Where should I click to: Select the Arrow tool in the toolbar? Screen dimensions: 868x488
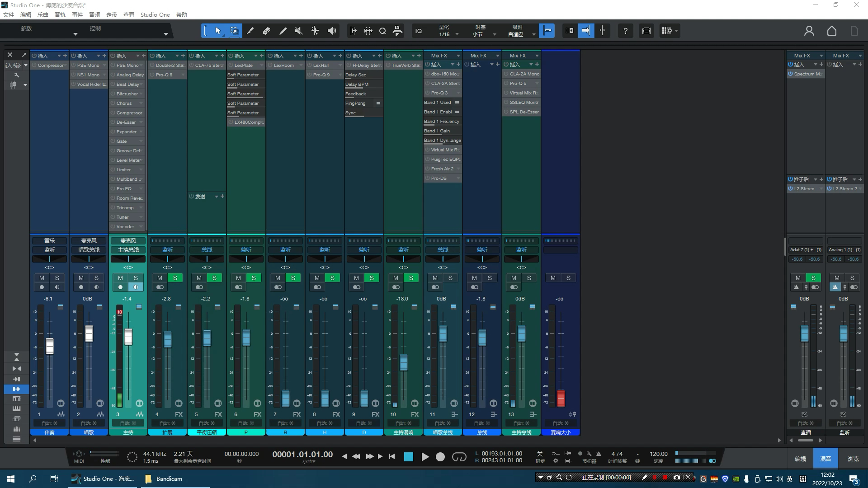coord(217,31)
